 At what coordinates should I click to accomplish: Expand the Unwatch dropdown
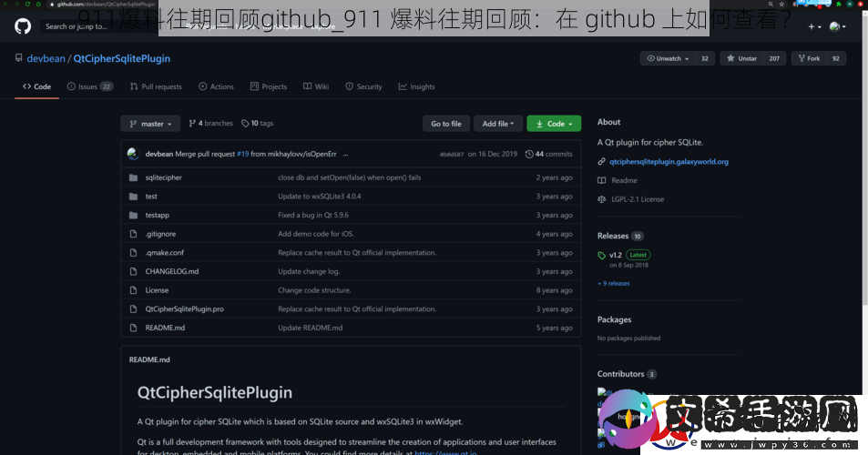[x=669, y=58]
